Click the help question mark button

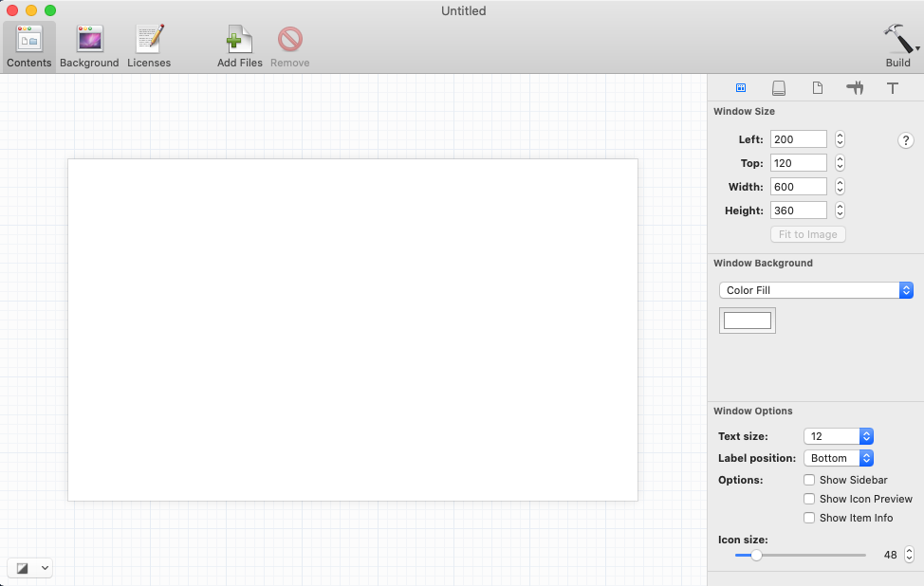906,140
